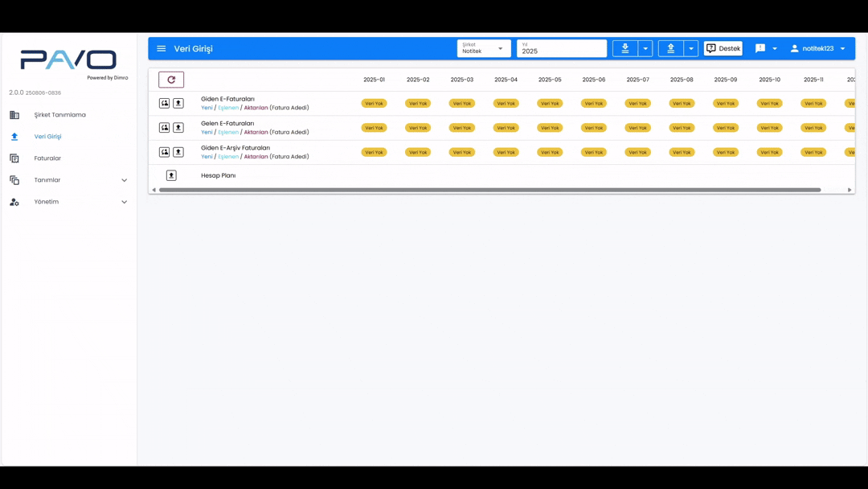Click the upload icon in the top bar
The width and height of the screenshot is (868, 489).
tap(670, 49)
